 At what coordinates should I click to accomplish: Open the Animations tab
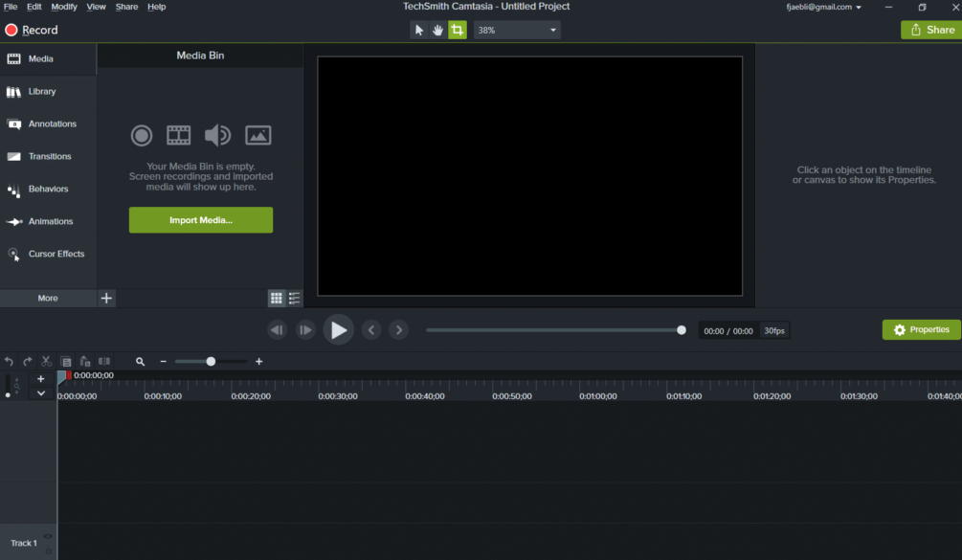click(48, 221)
